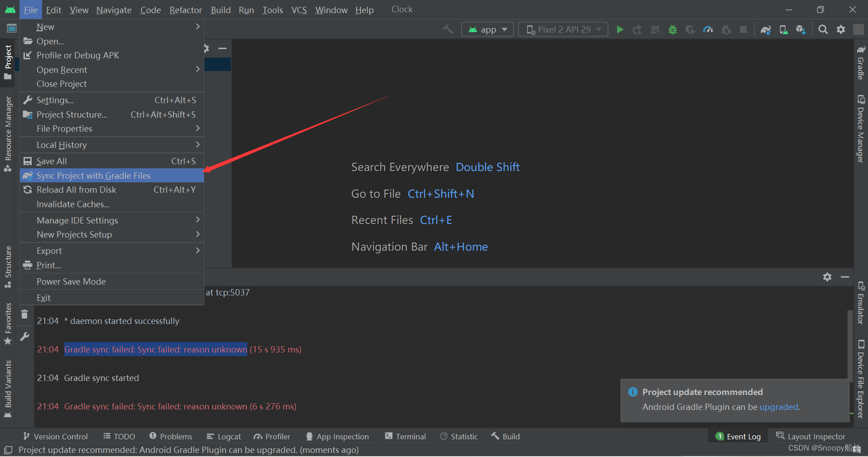This screenshot has width=868, height=457.
Task: Open IDE settings with the gear icon
Action: click(841, 29)
